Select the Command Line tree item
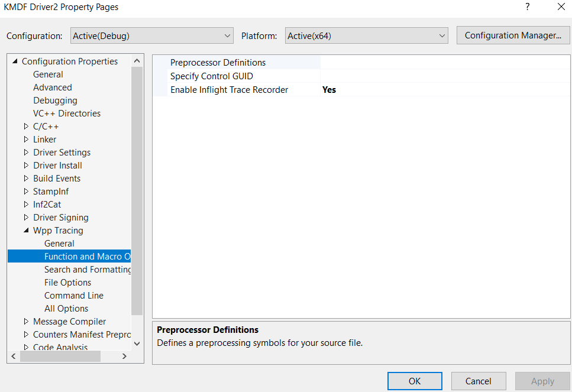The width and height of the screenshot is (572, 392). [73, 295]
